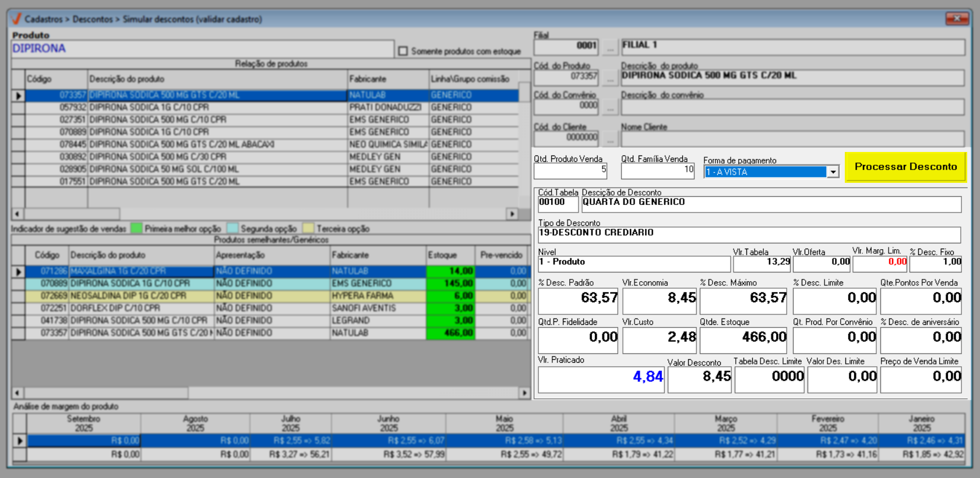Image resolution: width=980 pixels, height=478 pixels.
Task: Click the Processar Desconto button
Action: coord(905,167)
